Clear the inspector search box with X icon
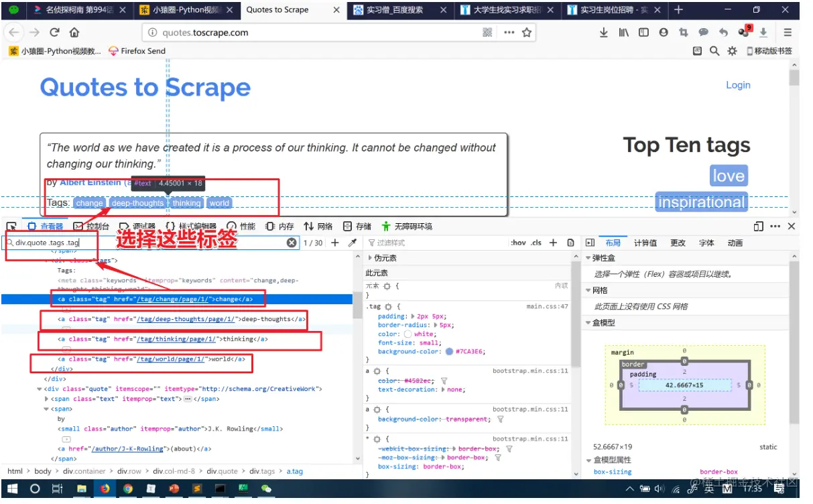Viewport: 813px width, 504px height. click(x=292, y=243)
